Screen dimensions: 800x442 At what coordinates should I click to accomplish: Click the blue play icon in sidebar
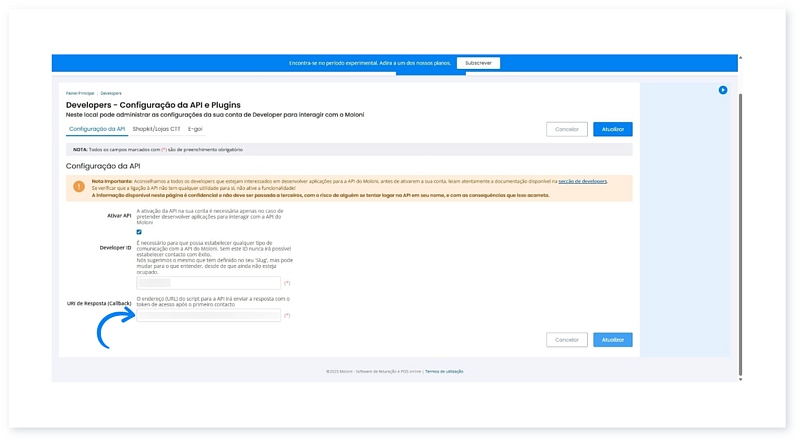723,90
